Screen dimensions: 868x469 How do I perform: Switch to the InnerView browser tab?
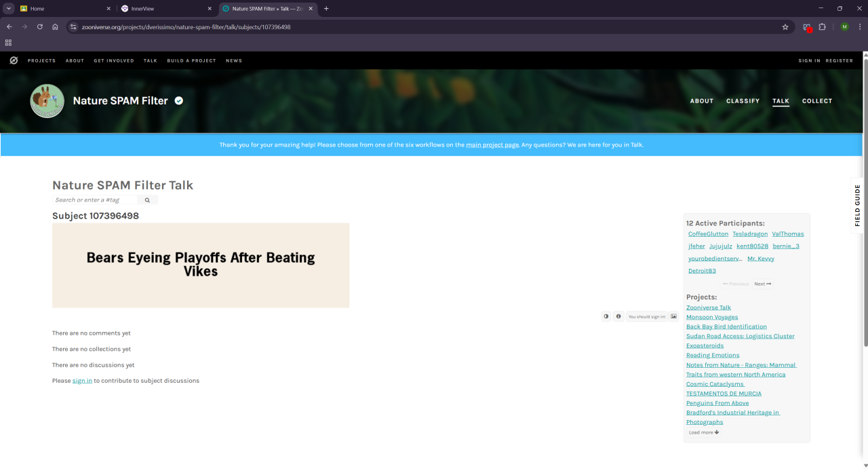pyautogui.click(x=166, y=9)
